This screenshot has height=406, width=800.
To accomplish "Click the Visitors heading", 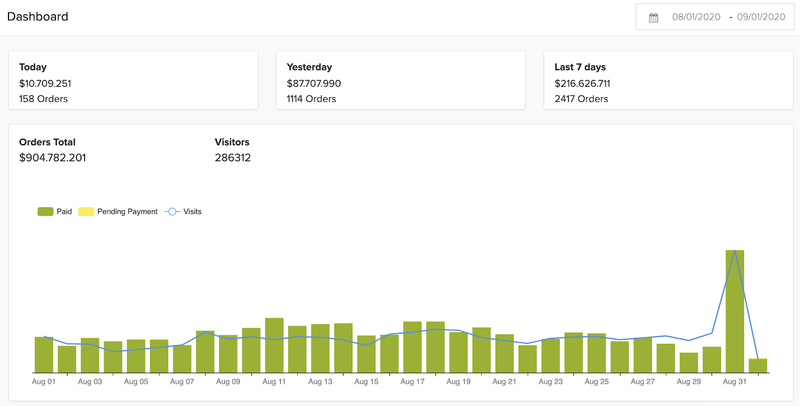I will pyautogui.click(x=232, y=142).
